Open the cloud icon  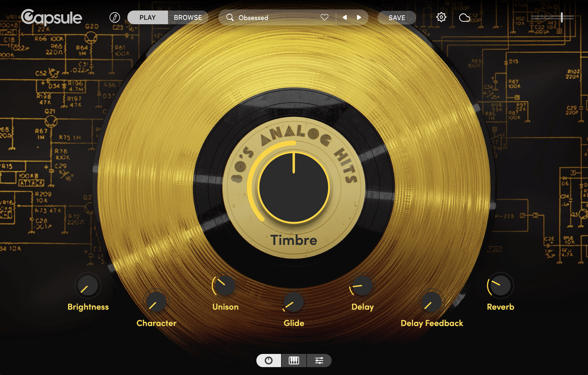(464, 18)
